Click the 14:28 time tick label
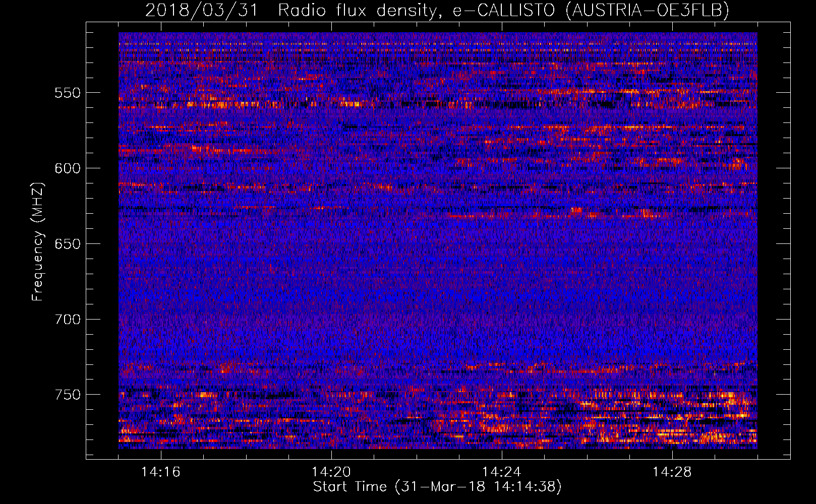Screen dimensions: 816x504 pyautogui.click(x=672, y=472)
